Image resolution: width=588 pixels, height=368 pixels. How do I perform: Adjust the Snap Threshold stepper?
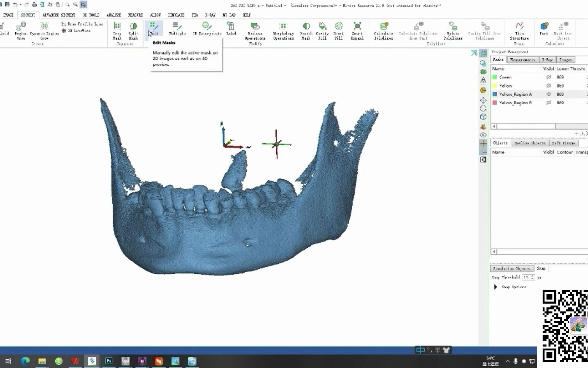(x=533, y=277)
